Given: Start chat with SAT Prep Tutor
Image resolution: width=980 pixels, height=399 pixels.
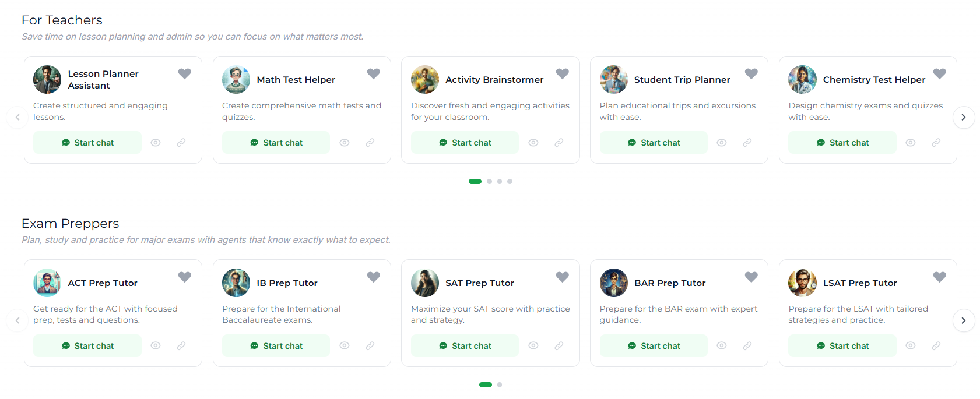Looking at the screenshot, I should (465, 346).
